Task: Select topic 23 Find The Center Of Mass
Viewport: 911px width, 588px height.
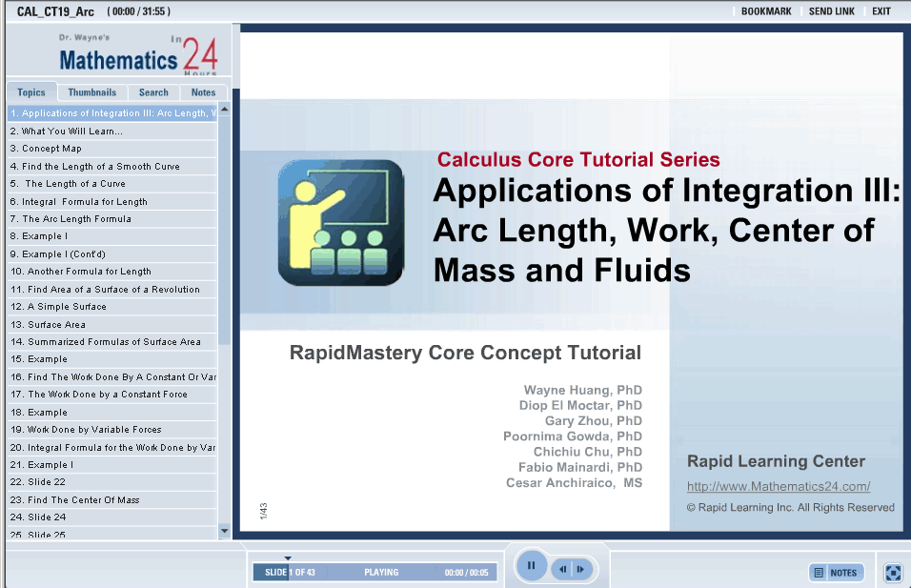Action: [112, 499]
